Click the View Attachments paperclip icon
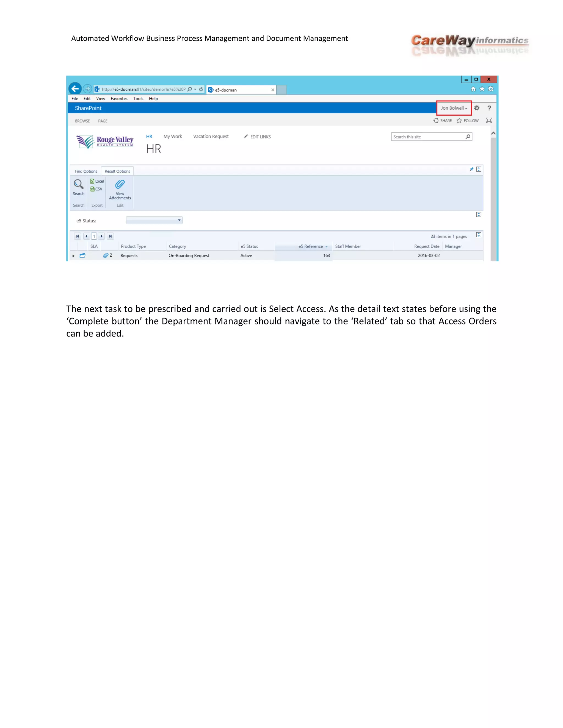 (120, 184)
